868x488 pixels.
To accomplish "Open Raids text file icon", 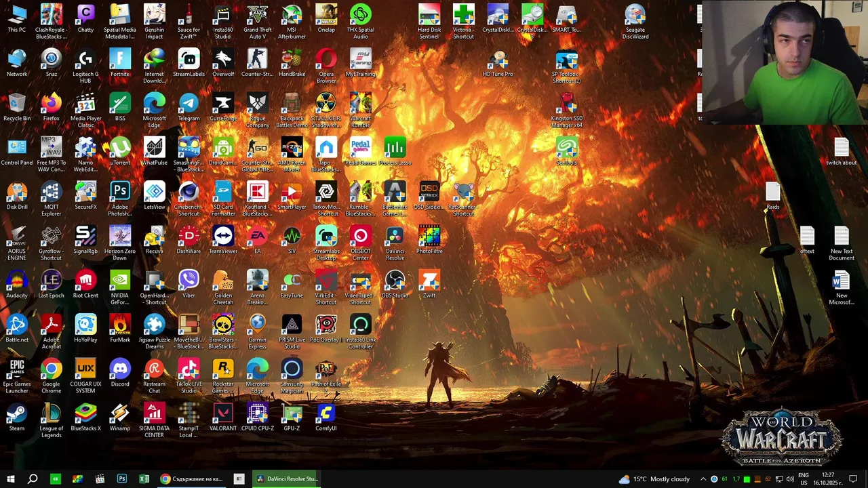I will (x=772, y=196).
